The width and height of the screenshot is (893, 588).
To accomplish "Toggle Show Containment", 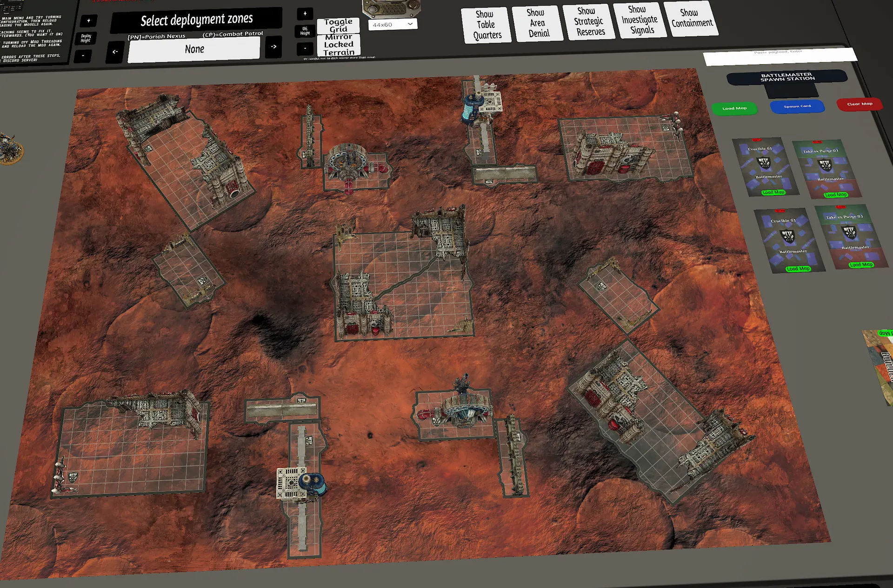I will 692,18.
